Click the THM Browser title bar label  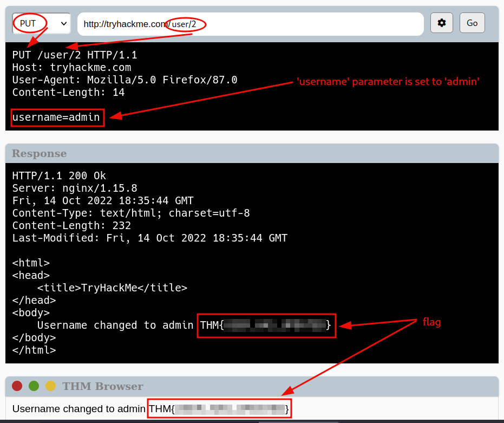pos(102,386)
